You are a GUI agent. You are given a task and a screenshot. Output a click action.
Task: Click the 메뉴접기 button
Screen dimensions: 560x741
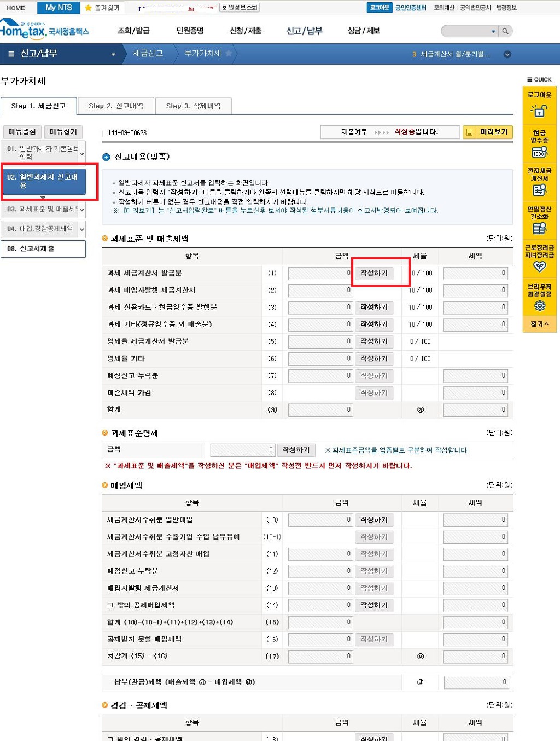(63, 132)
